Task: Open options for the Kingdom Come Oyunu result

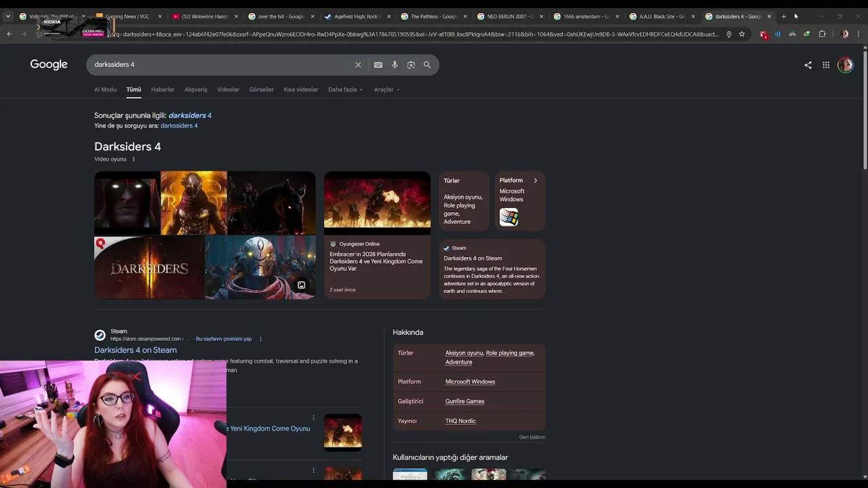Action: pyautogui.click(x=313, y=418)
